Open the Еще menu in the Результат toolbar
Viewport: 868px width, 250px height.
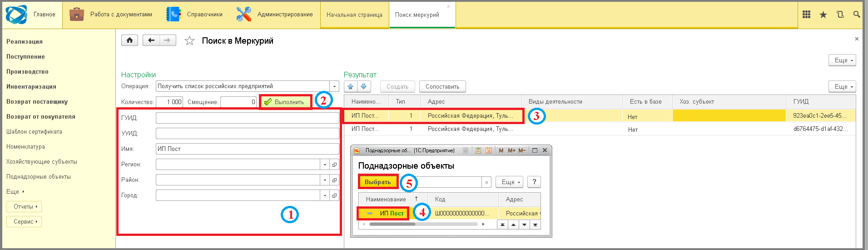[x=842, y=86]
